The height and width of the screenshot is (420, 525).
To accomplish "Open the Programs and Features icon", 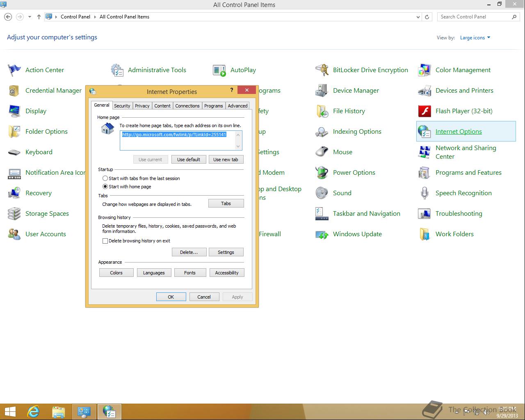I will (x=425, y=173).
